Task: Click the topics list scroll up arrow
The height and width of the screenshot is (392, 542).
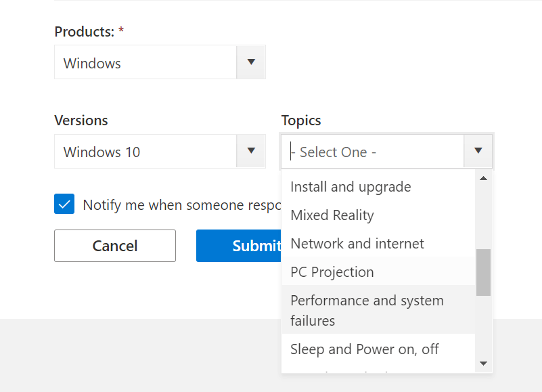Action: pyautogui.click(x=484, y=178)
